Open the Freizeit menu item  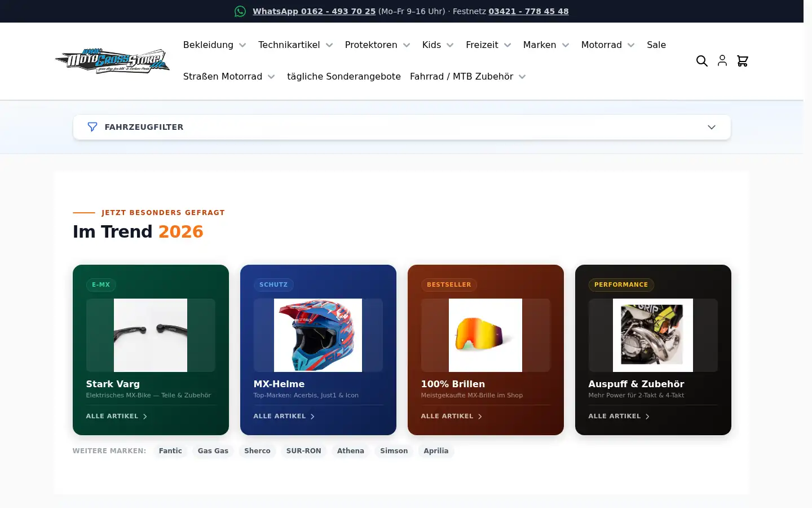[x=482, y=45]
